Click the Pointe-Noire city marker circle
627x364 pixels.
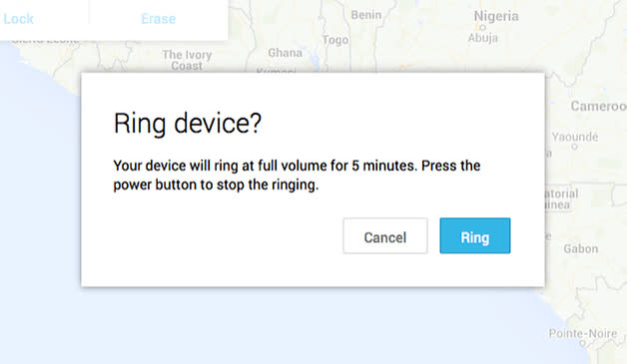click(x=583, y=343)
